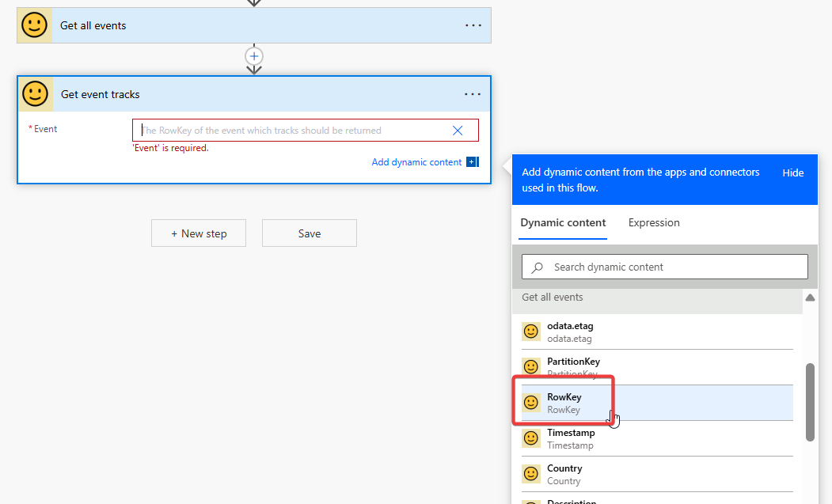832x504 pixels.
Task: Open Get all events ellipsis menu
Action: (x=473, y=25)
